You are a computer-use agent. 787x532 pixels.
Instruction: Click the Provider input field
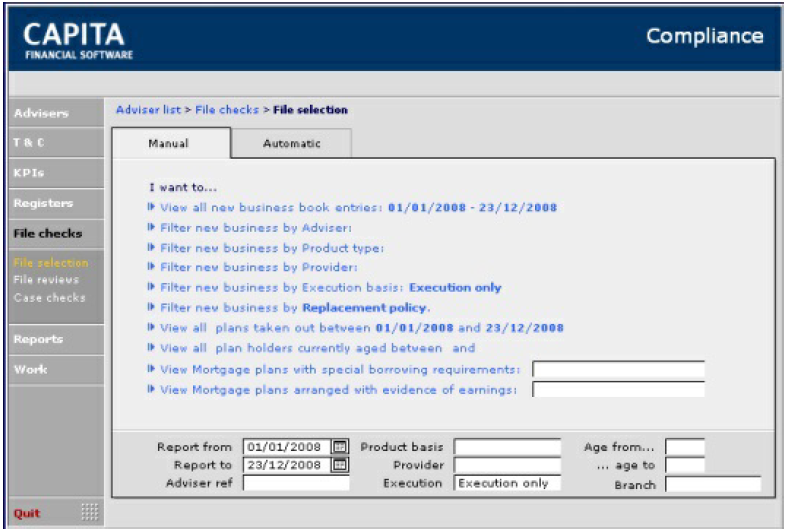[x=507, y=465]
